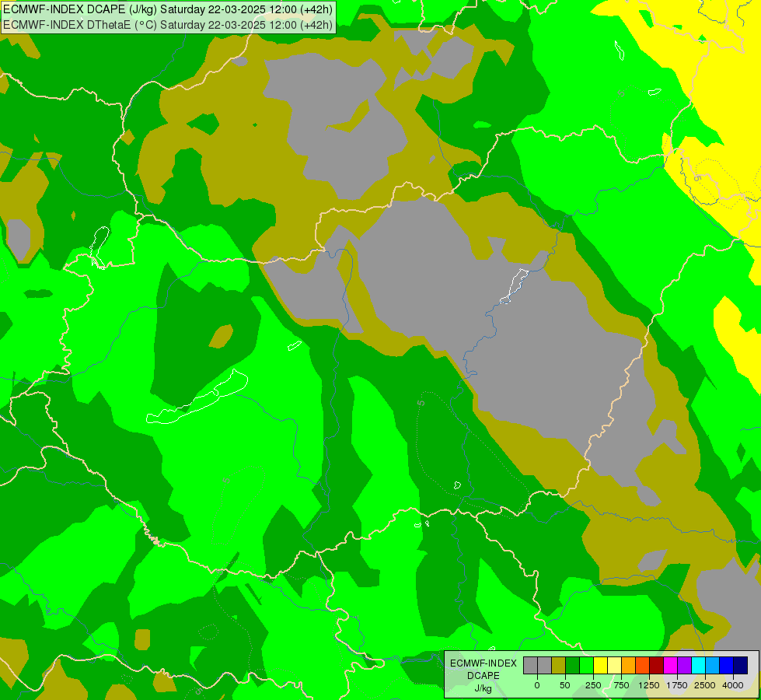This screenshot has height=700, width=761.
Task: Click the legend value 4000
Action: coord(733,685)
